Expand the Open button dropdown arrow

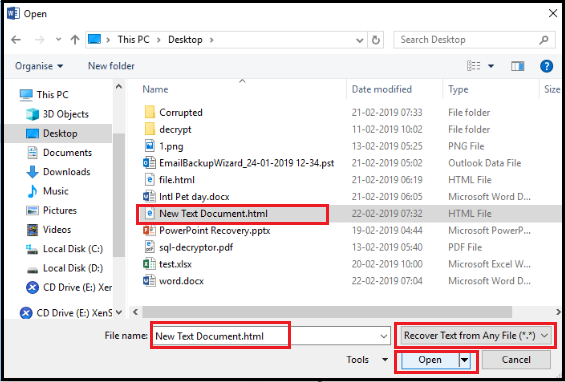[x=465, y=360]
